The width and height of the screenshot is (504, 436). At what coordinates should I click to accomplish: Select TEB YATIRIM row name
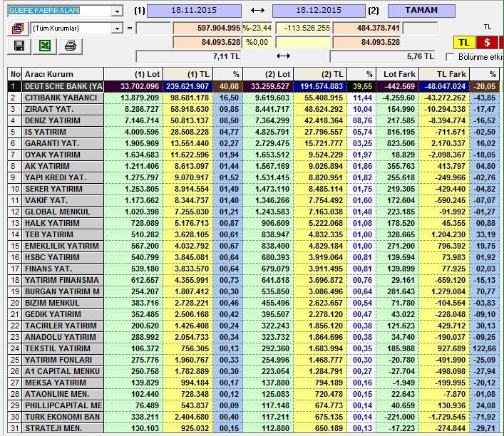pyautogui.click(x=63, y=234)
